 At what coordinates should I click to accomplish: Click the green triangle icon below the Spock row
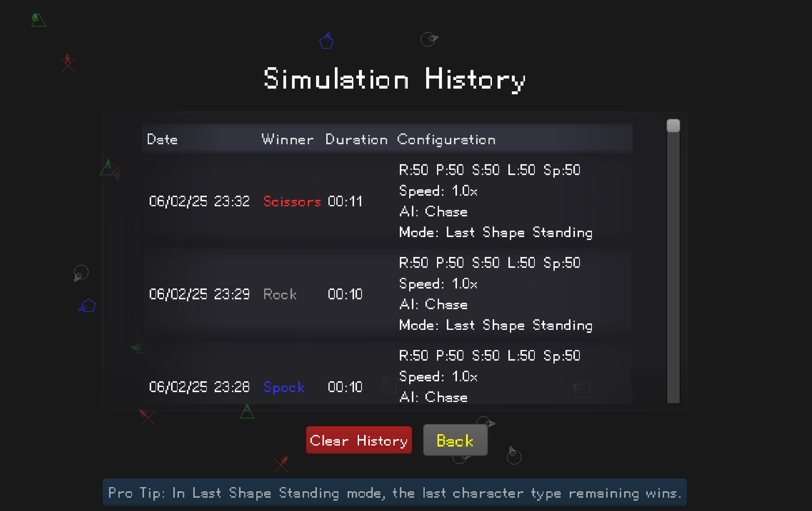tap(247, 412)
